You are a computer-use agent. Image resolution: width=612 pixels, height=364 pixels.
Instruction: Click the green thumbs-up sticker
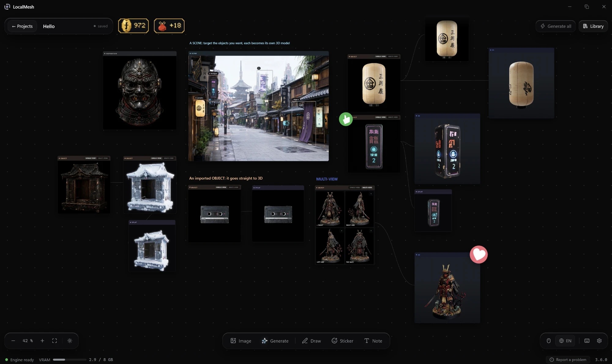(346, 119)
